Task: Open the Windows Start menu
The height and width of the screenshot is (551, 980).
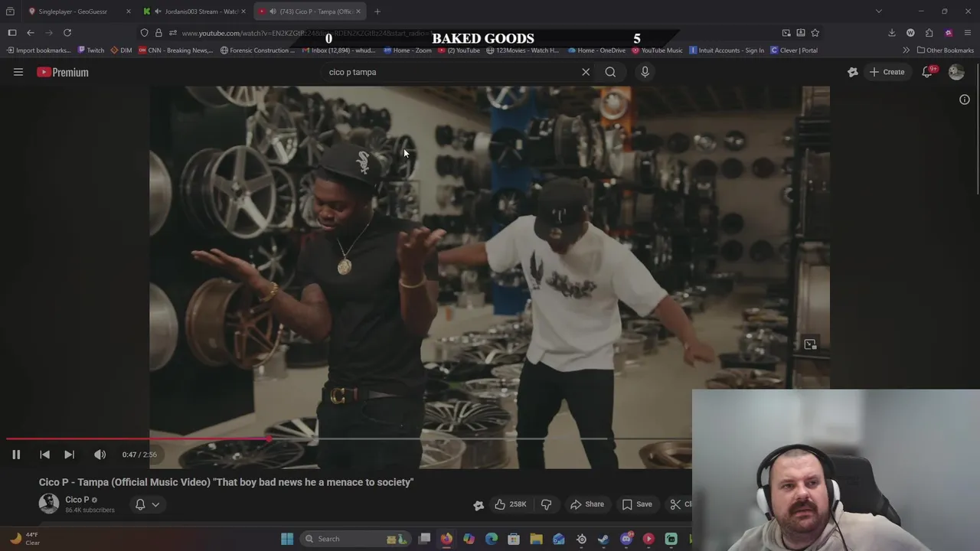Action: [287, 539]
